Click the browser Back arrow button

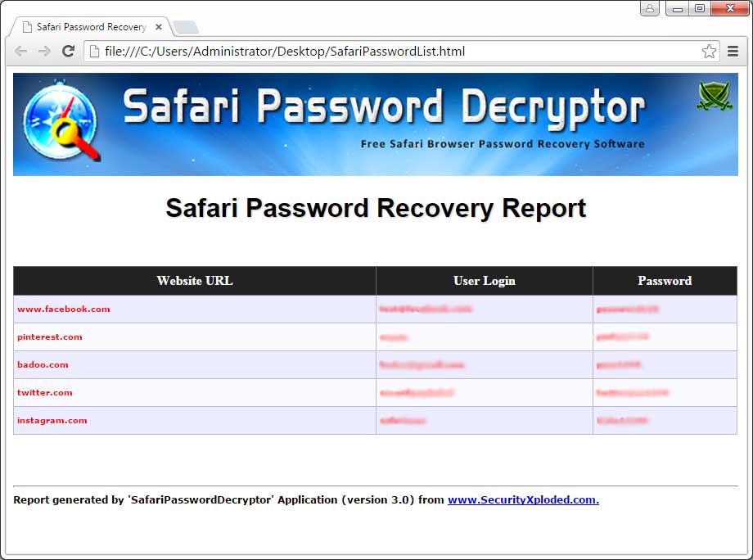point(20,52)
